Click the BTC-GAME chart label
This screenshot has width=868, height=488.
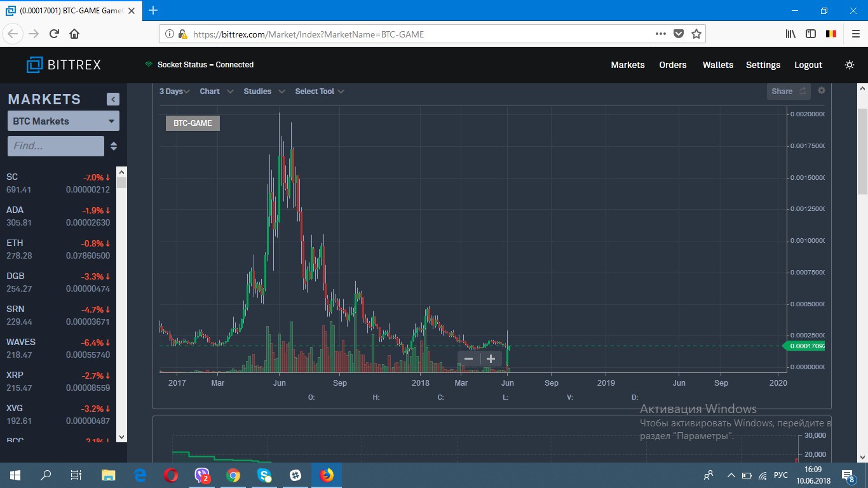(x=193, y=123)
